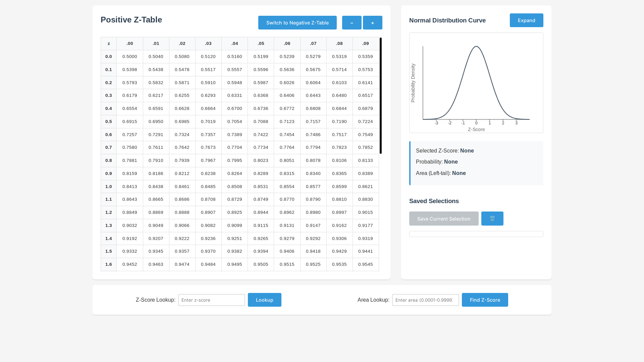
Task: Decrease table size with the minus button
Action: pyautogui.click(x=352, y=23)
